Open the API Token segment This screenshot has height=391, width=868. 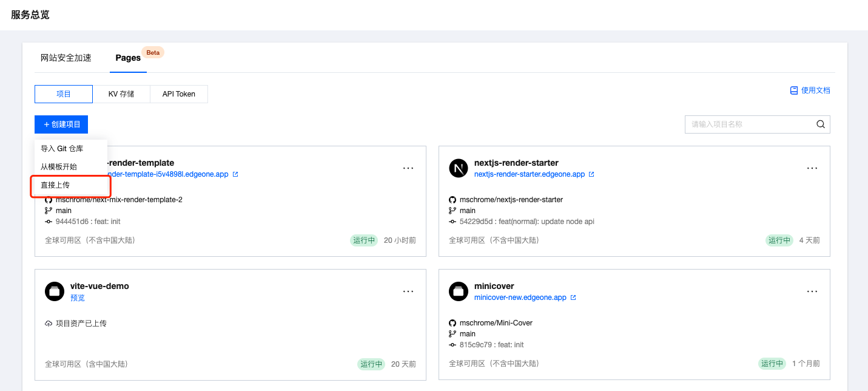point(179,94)
